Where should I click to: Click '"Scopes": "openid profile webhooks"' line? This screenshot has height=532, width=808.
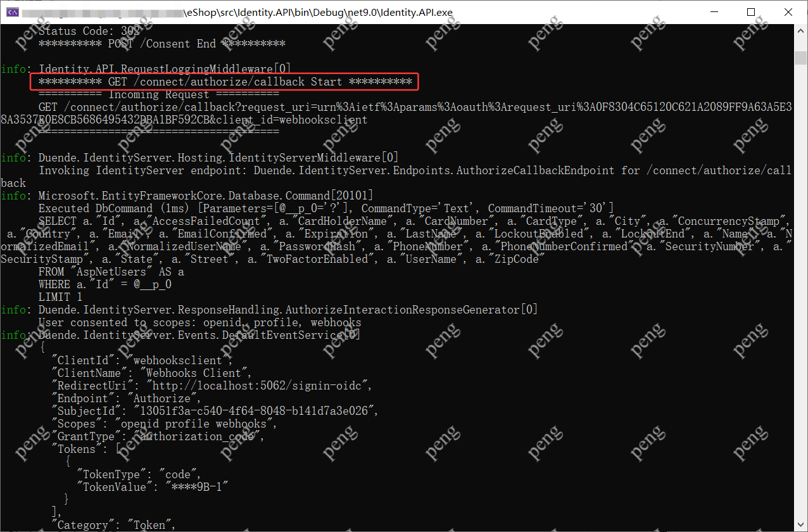pyautogui.click(x=165, y=424)
